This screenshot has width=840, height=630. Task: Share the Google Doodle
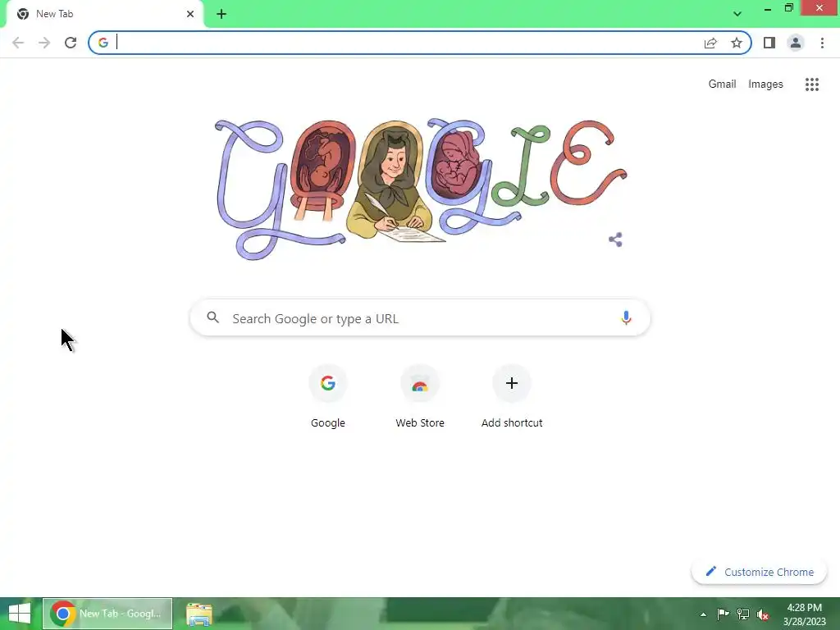(x=615, y=240)
